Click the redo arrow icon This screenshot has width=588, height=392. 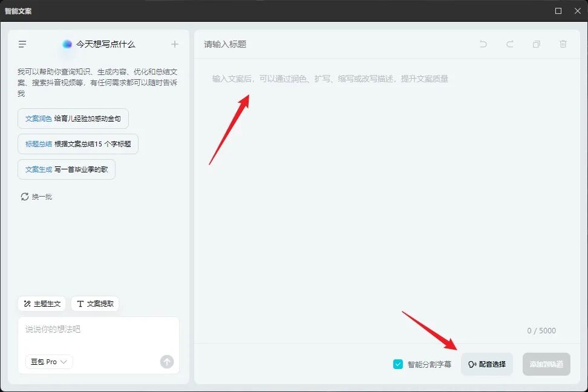[x=509, y=44]
